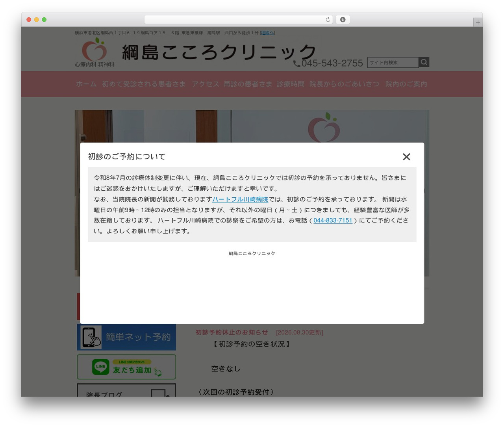
Task: Open a new browser tab with plus
Action: 478,22
